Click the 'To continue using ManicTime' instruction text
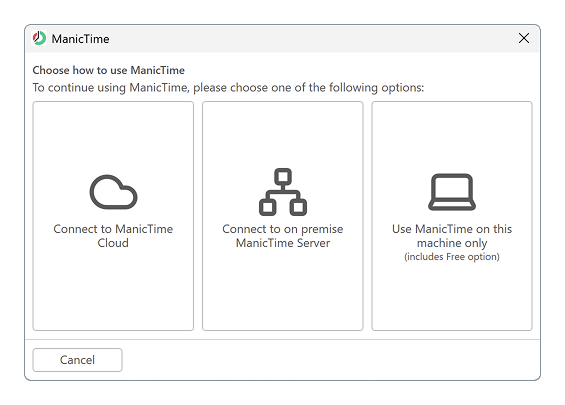Image resolution: width=565 pixels, height=405 pixels. click(x=228, y=88)
